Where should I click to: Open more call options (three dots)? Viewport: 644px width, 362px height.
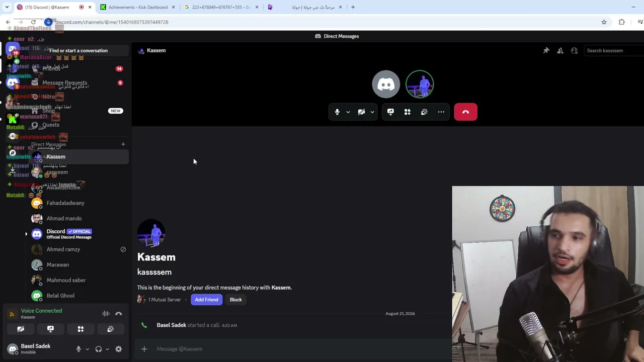coord(441,112)
